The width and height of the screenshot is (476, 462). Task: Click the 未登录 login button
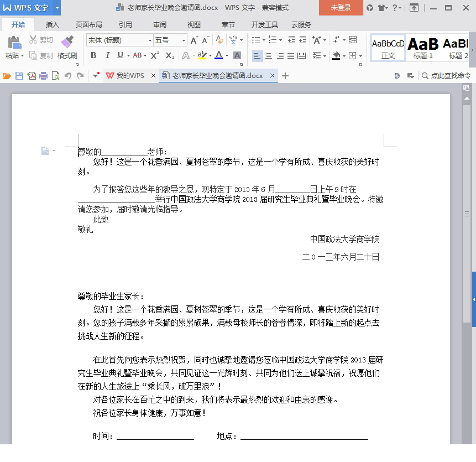pos(341,8)
